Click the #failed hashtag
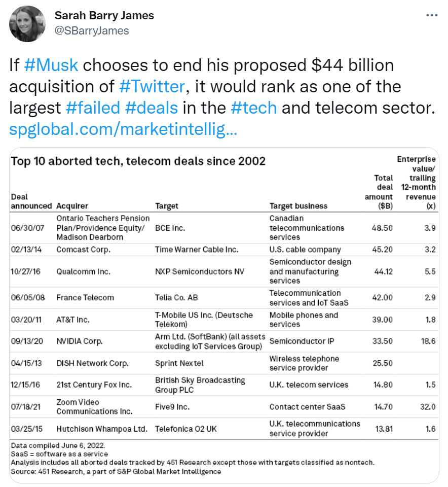The height and width of the screenshot is (487, 448). pyautogui.click(x=93, y=108)
